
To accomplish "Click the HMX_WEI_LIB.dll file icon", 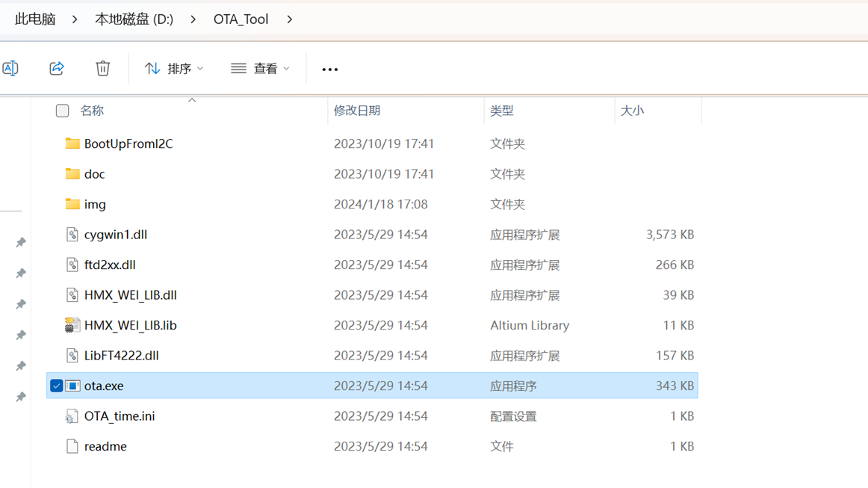I will (72, 294).
